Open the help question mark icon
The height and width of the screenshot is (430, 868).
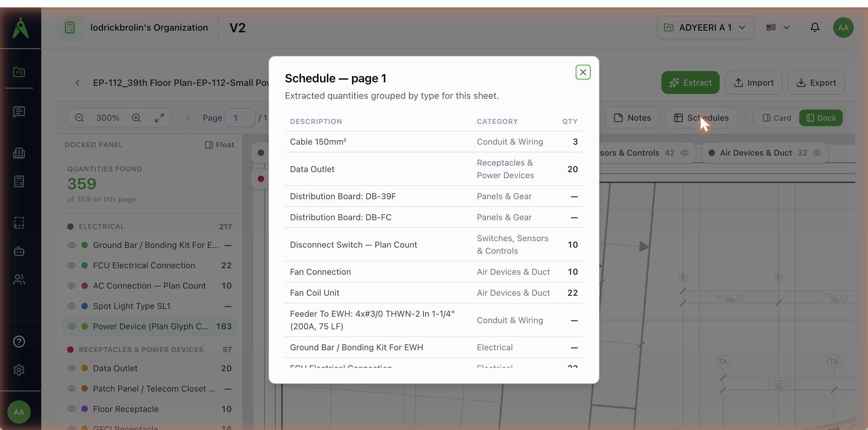tap(19, 341)
